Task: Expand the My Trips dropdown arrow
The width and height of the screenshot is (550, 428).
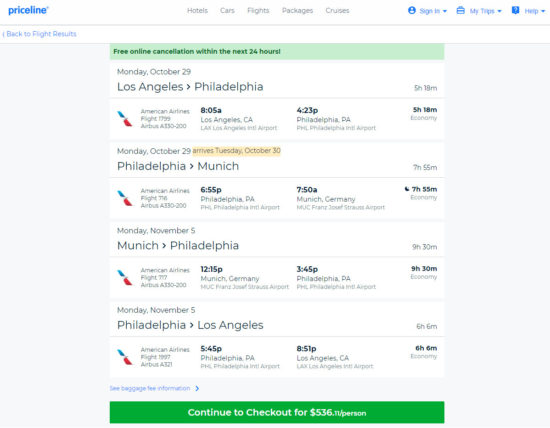Action: coord(499,11)
